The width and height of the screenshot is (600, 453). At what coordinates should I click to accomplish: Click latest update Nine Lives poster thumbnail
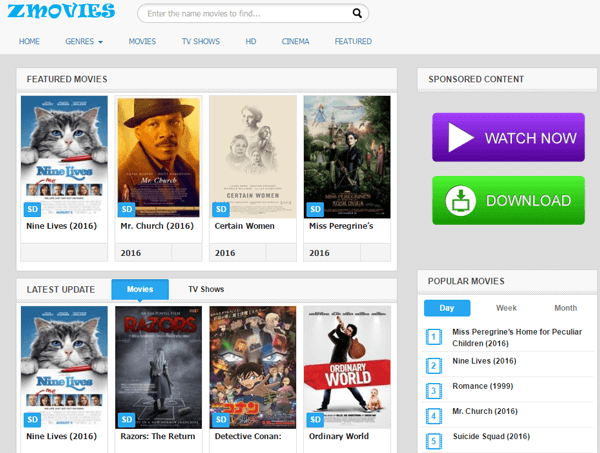pyautogui.click(x=64, y=367)
